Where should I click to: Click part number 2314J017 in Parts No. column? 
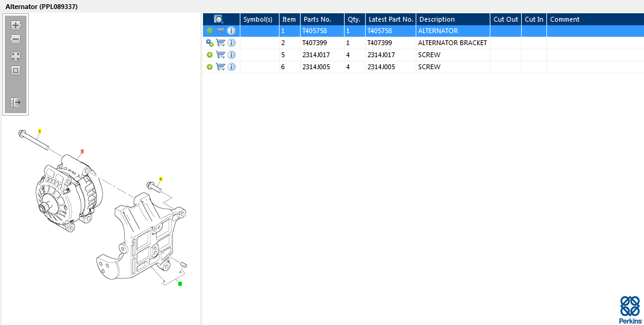coord(316,55)
